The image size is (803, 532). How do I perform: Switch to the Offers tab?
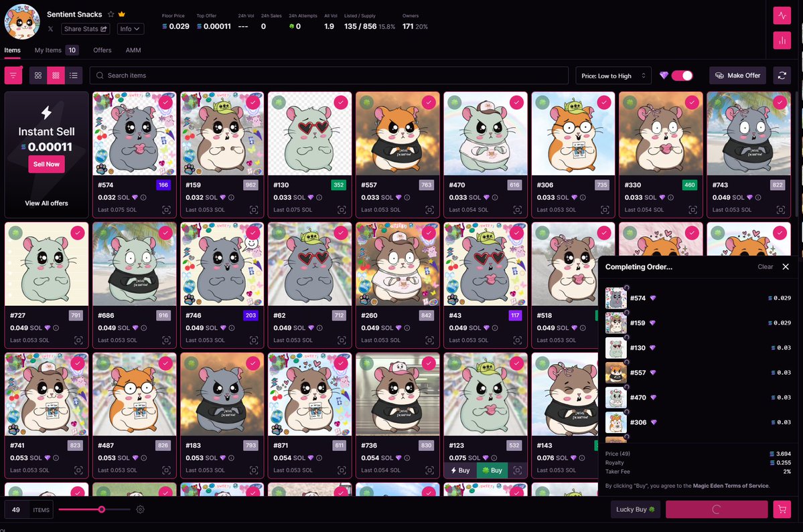pos(102,50)
